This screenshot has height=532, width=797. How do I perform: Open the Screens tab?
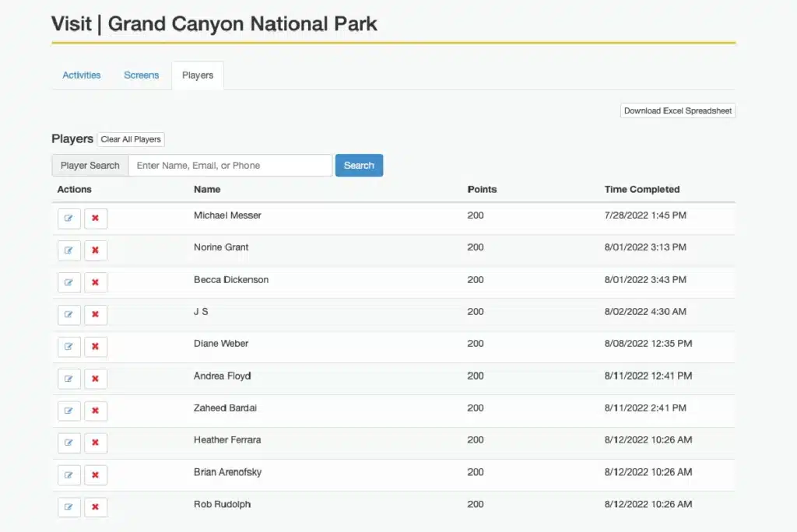coord(141,75)
